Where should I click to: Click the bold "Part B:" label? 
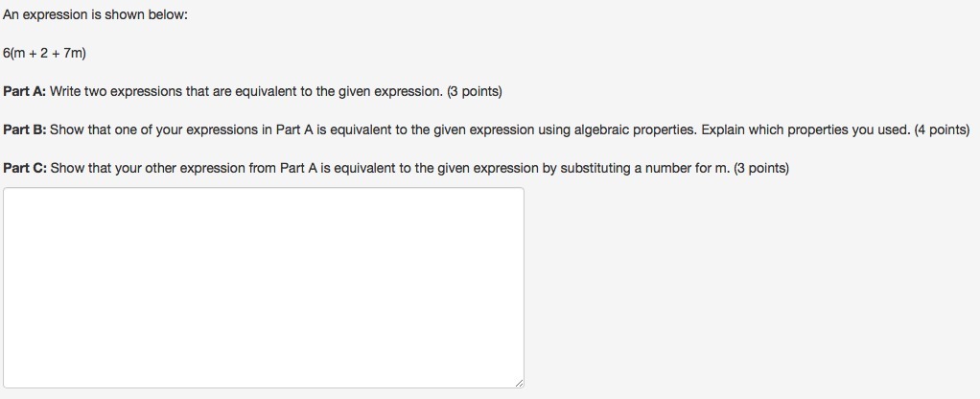point(24,129)
